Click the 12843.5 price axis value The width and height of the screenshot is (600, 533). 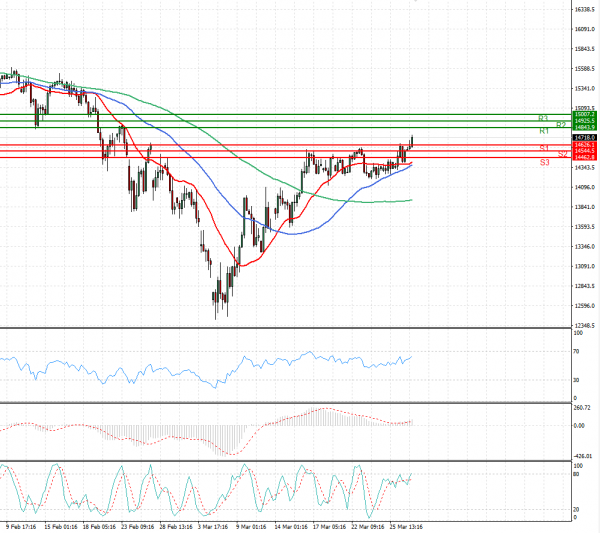pos(585,286)
